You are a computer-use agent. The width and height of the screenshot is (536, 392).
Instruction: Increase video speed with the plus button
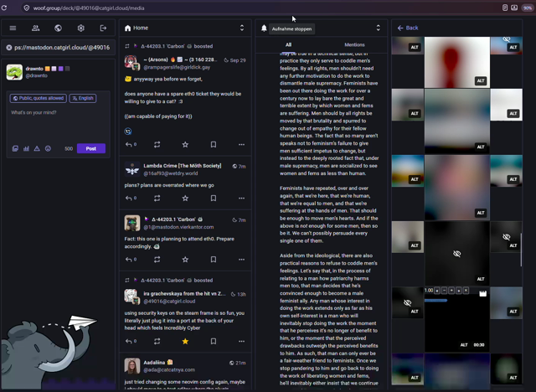tap(451, 291)
